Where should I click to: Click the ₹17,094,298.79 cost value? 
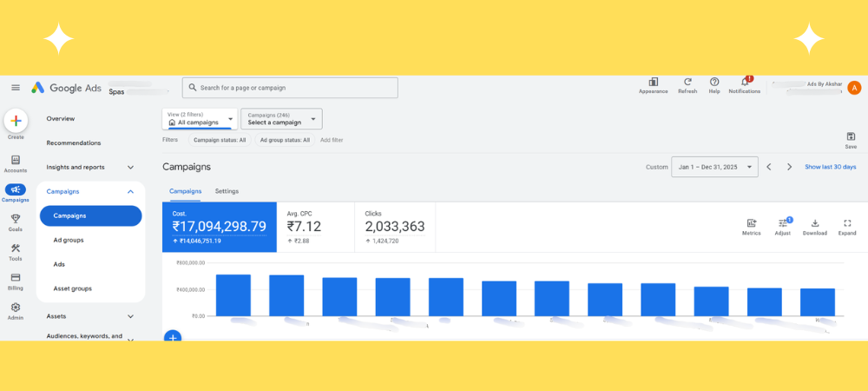pyautogui.click(x=220, y=227)
